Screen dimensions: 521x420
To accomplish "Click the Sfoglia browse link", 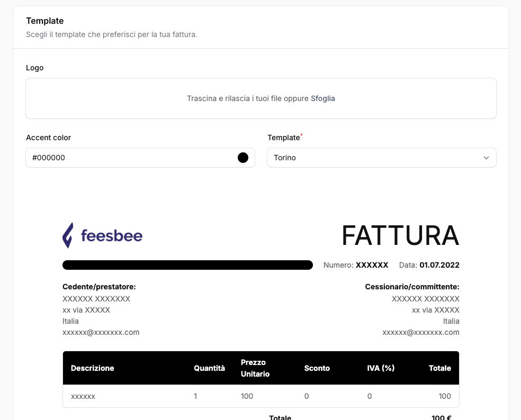I will tap(322, 98).
